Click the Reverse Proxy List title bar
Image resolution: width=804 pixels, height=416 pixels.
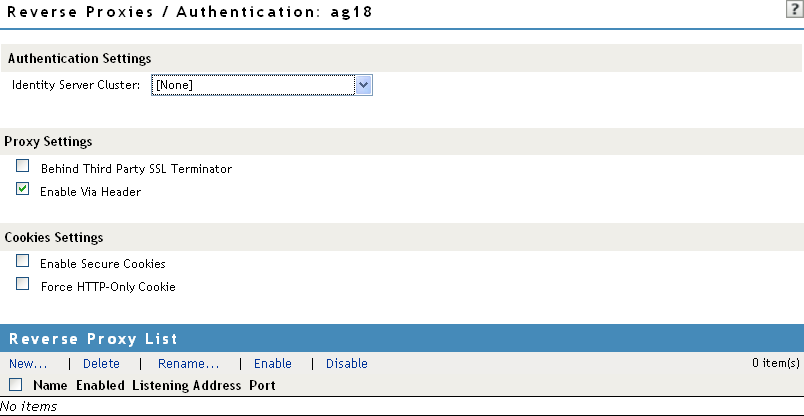point(400,338)
